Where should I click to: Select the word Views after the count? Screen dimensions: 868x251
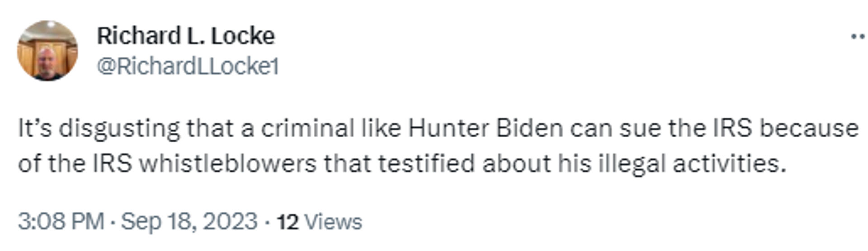pos(333,222)
